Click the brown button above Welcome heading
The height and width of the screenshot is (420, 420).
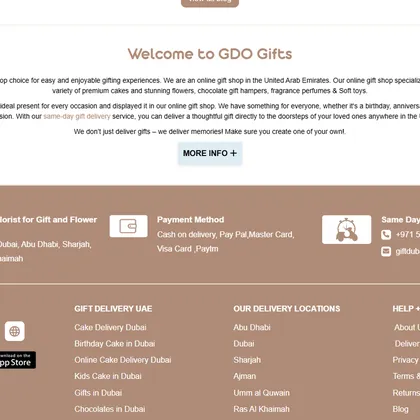tap(210, 3)
